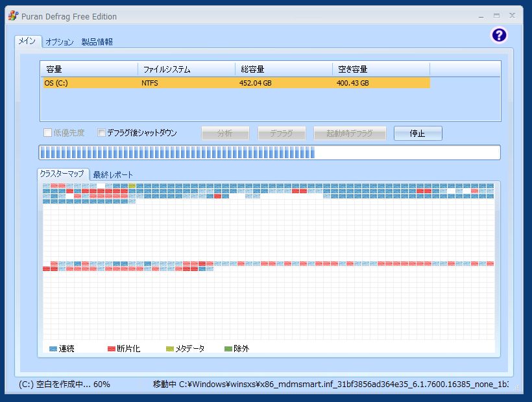Click the 空き容量 column header
Image resolution: width=532 pixels, height=402 pixels.
[381, 69]
